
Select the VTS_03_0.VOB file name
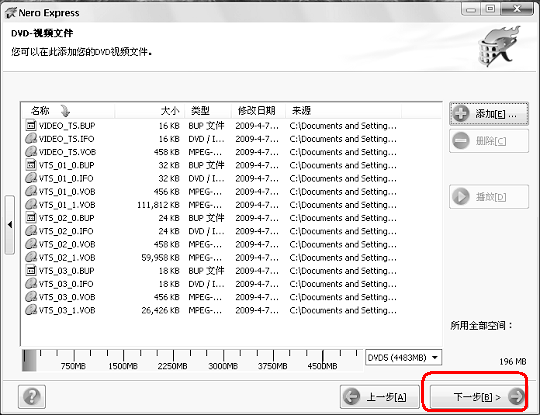pyautogui.click(x=67, y=297)
